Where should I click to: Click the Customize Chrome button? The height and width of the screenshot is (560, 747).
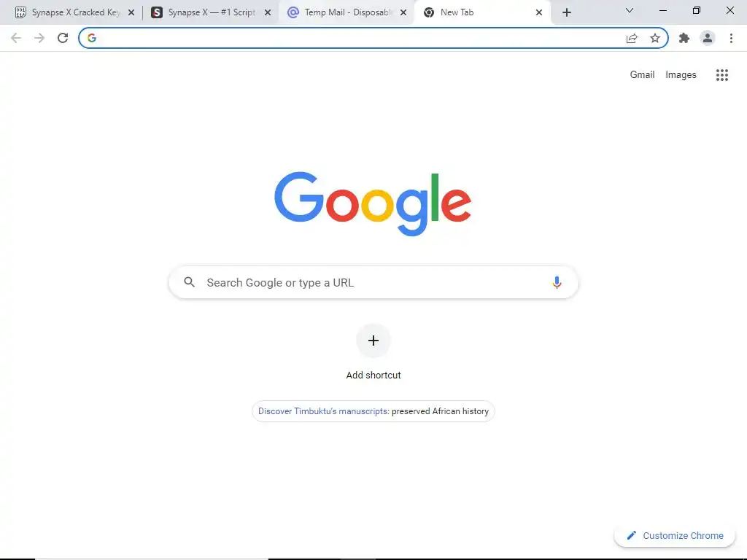(x=675, y=536)
